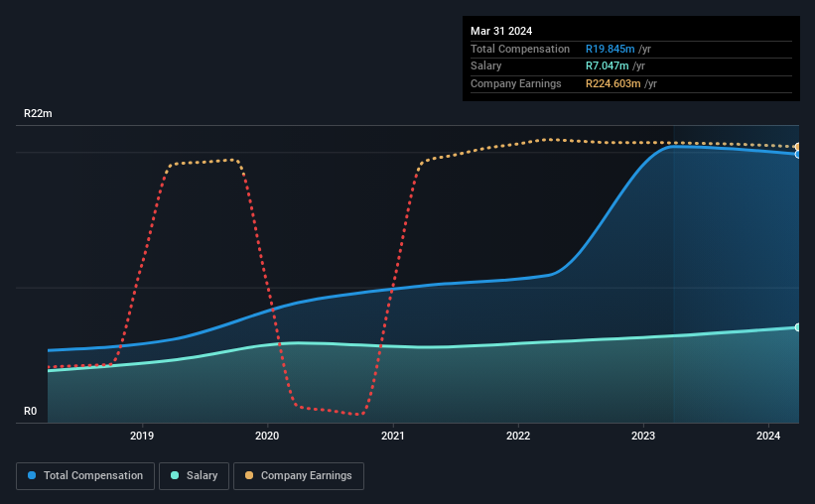Select the 2023 axis label

(x=643, y=436)
